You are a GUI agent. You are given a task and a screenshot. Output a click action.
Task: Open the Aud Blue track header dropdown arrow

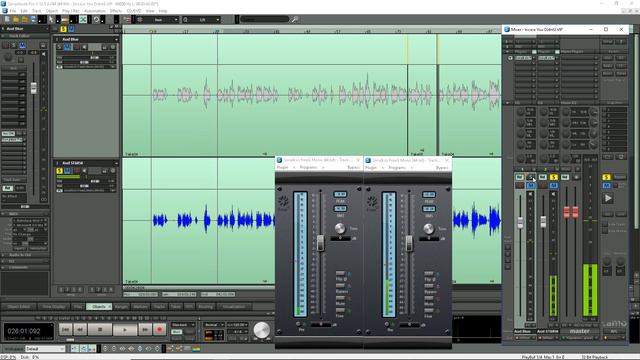point(116,40)
